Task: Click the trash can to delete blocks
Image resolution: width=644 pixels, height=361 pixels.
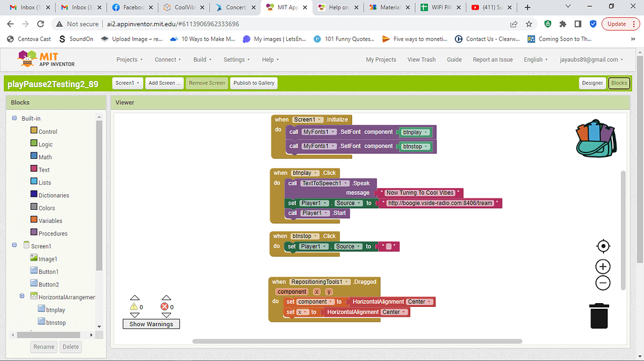Action: click(x=599, y=316)
